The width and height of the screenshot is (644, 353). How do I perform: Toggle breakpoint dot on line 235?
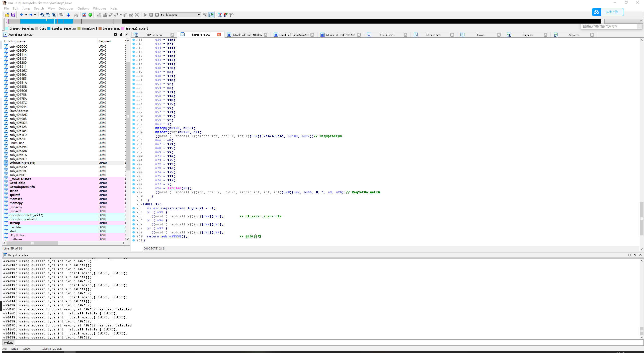point(134,136)
